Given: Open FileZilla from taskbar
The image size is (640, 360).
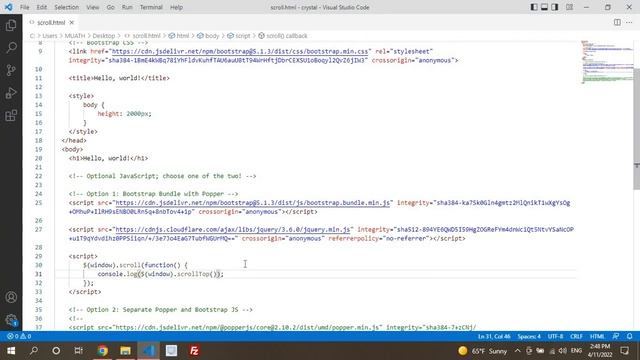Looking at the screenshot, I should click(x=194, y=351).
